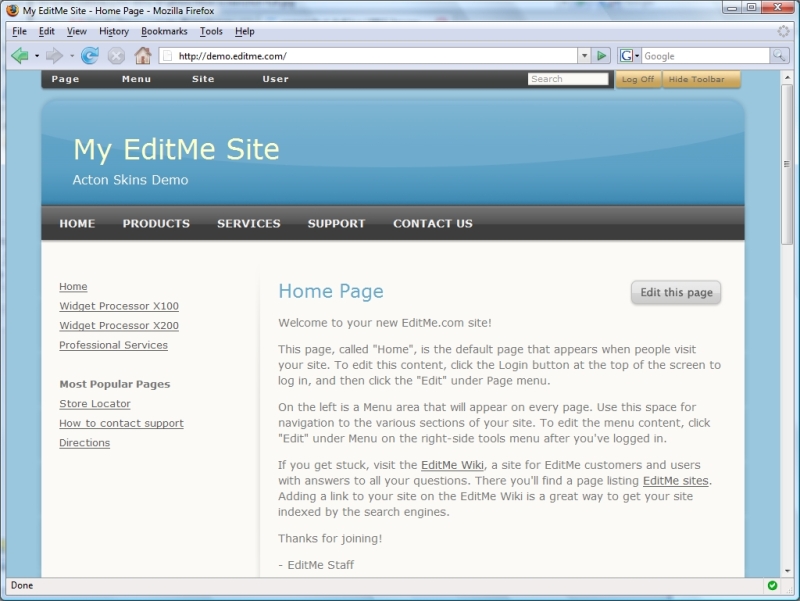This screenshot has height=601, width=800.
Task: Click the EditMe toolbar Search field
Action: 568,79
